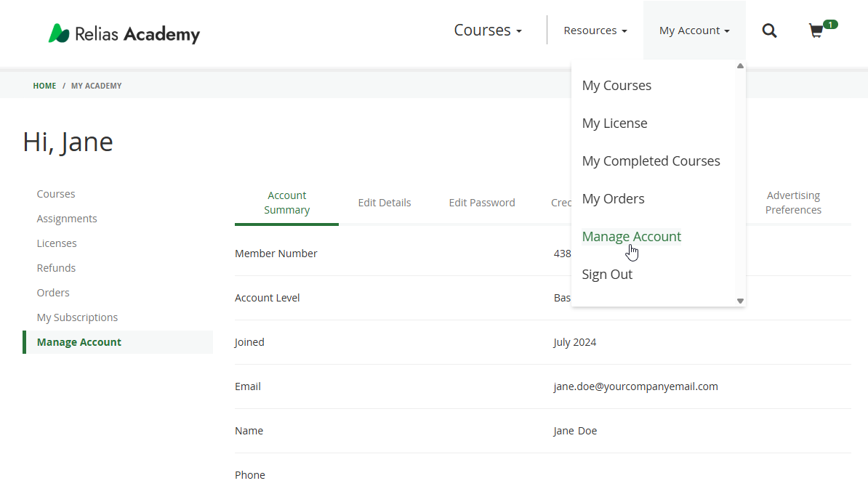Click dropdown scrollbar down arrow
Screen dimensions: 868x486
pos(740,301)
